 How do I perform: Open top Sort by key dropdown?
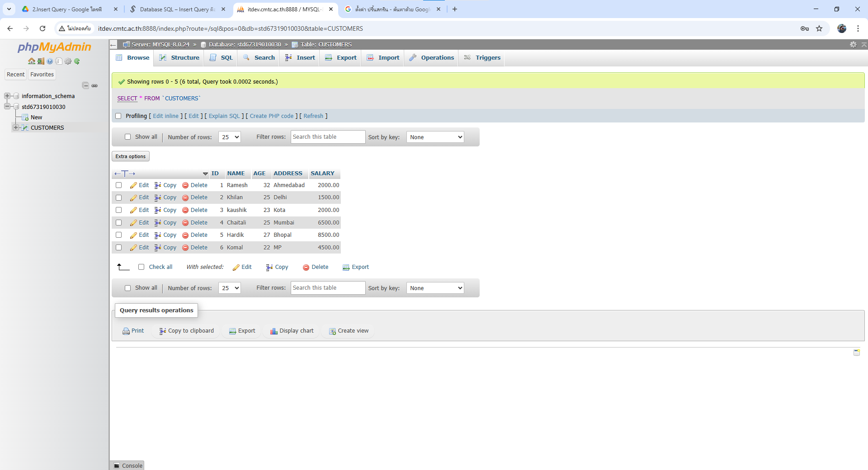click(435, 137)
